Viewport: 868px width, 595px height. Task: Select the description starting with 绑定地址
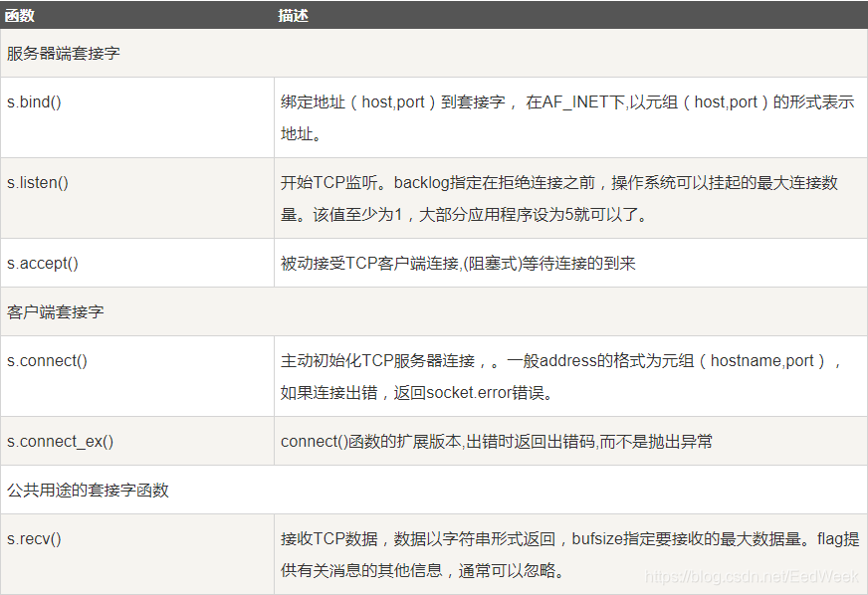coord(570,117)
